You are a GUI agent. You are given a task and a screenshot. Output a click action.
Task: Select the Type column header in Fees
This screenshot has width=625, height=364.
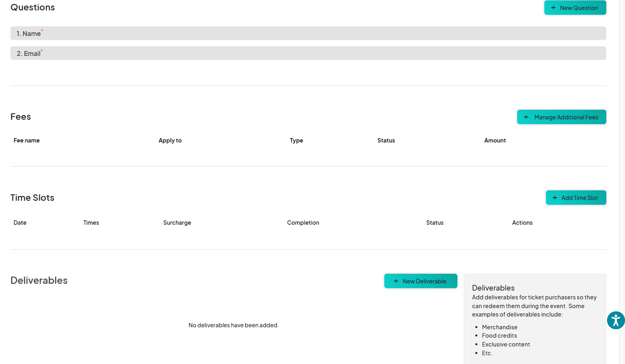[x=296, y=140]
